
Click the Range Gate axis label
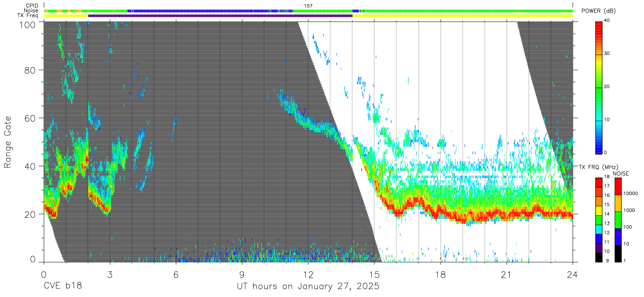coord(8,142)
